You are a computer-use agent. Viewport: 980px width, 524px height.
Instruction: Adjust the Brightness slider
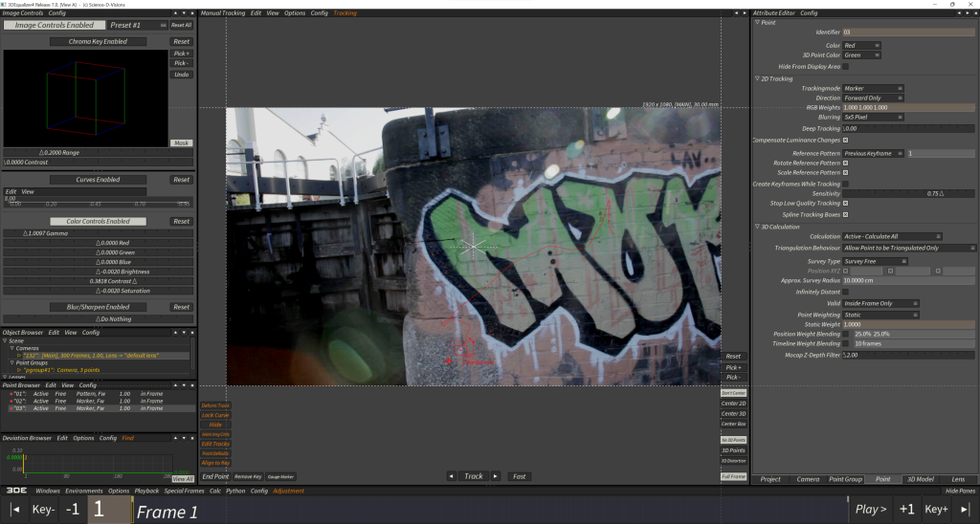tap(98, 272)
